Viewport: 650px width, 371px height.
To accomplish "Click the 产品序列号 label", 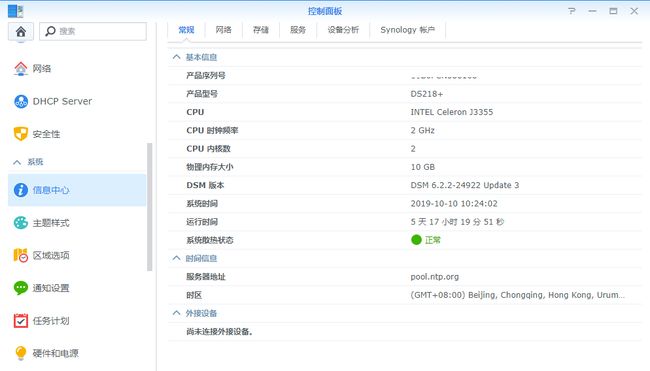I will point(206,75).
